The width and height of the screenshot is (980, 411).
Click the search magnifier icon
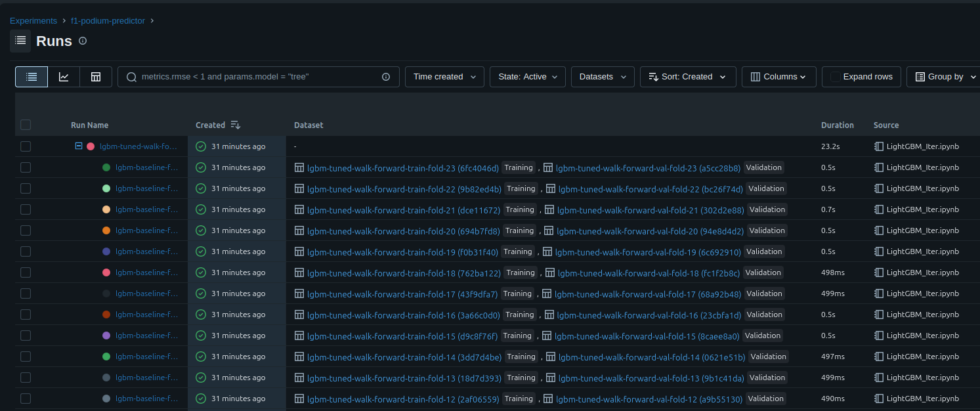point(131,77)
